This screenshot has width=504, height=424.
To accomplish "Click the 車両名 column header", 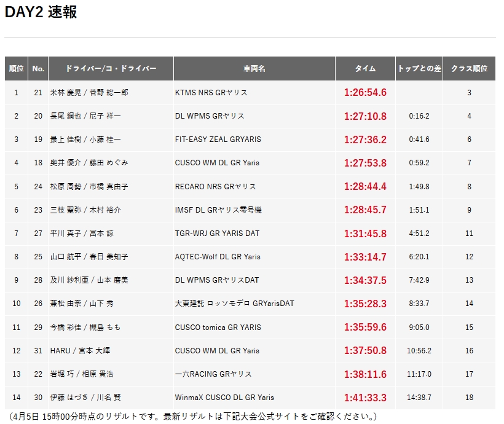I will (x=254, y=69).
